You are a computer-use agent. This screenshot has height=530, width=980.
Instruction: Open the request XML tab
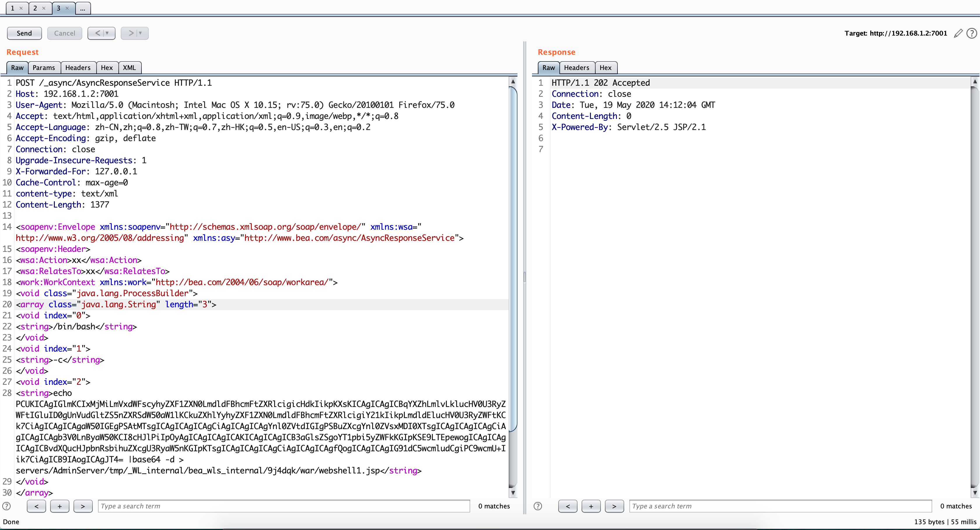point(129,68)
